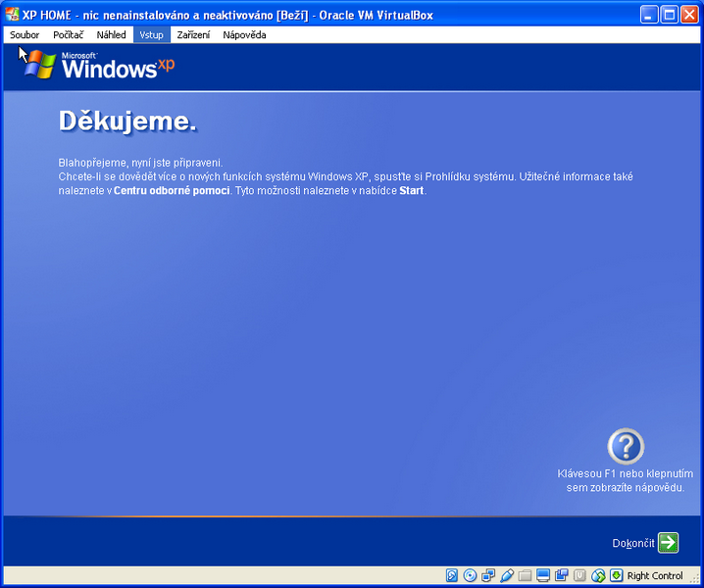Click the window resize grip corner
704x588 pixels.
(694, 580)
